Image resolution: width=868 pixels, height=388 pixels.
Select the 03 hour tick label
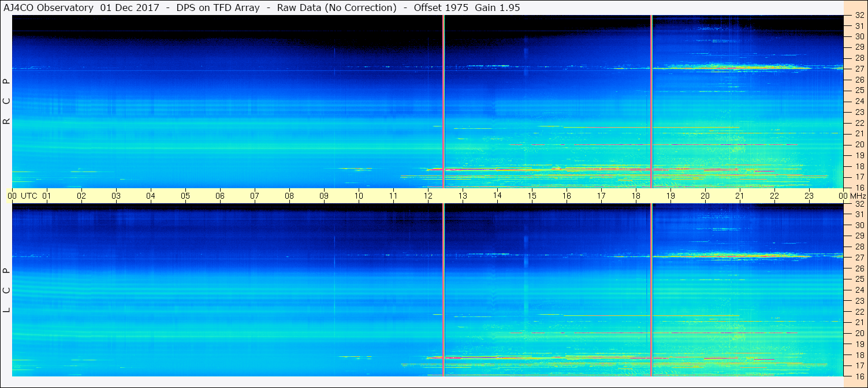click(116, 196)
